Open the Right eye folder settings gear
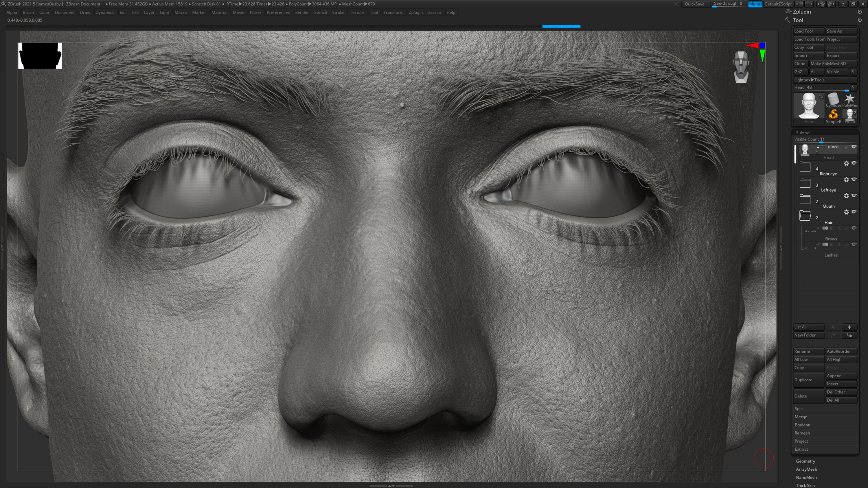The height and width of the screenshot is (488, 868). point(846,163)
